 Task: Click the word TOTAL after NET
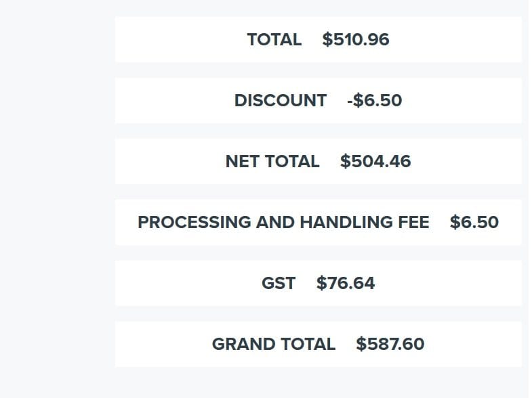(292, 161)
